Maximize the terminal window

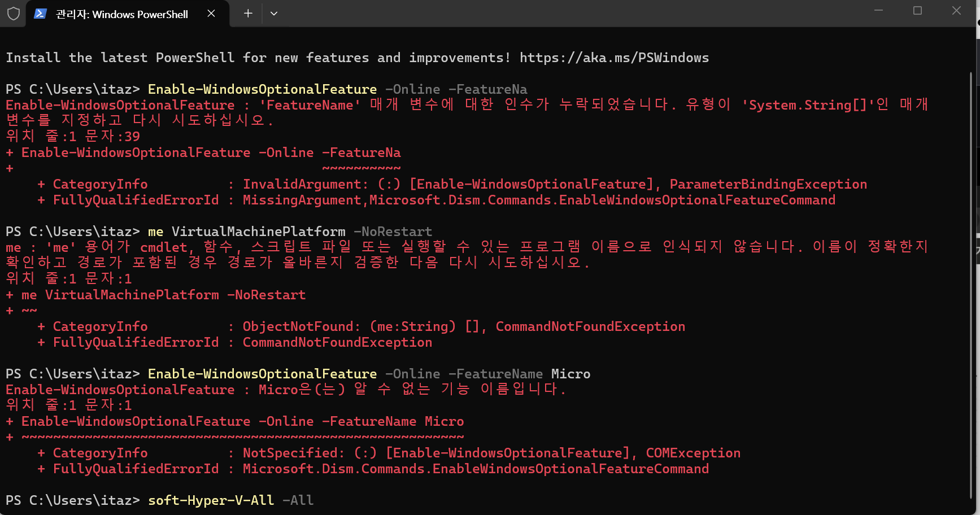(x=917, y=11)
